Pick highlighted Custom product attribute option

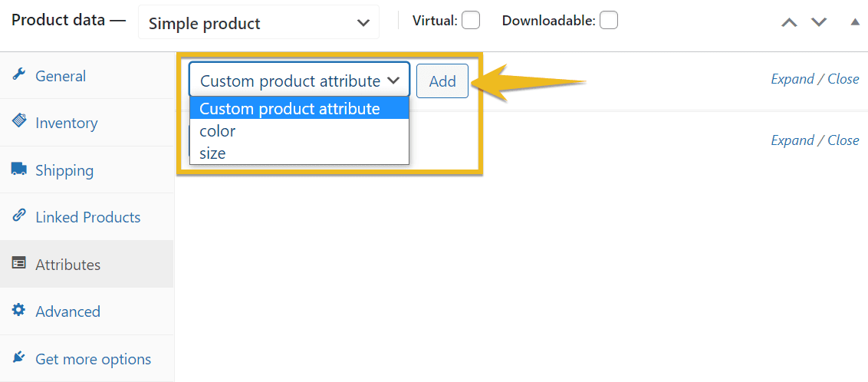click(300, 108)
